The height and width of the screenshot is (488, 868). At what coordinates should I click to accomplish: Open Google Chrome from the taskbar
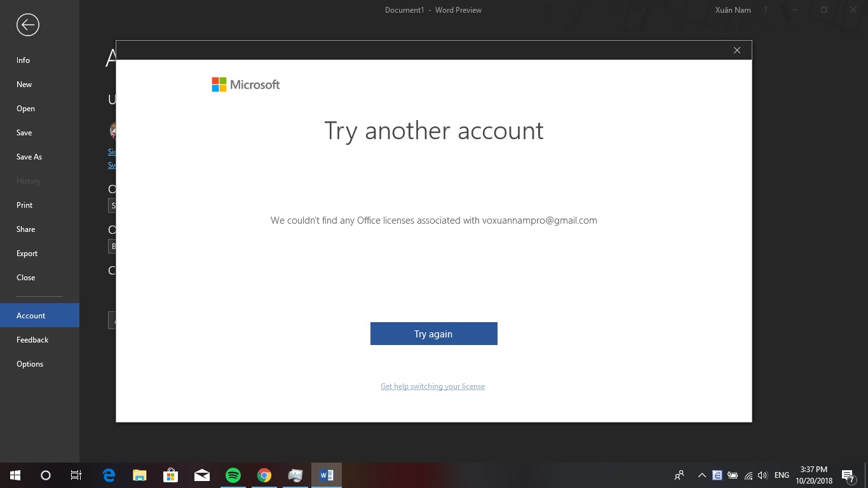pos(264,475)
